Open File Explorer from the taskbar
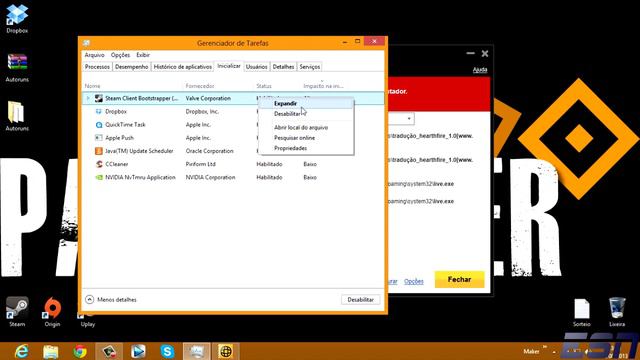The image size is (640, 360). coord(51,351)
